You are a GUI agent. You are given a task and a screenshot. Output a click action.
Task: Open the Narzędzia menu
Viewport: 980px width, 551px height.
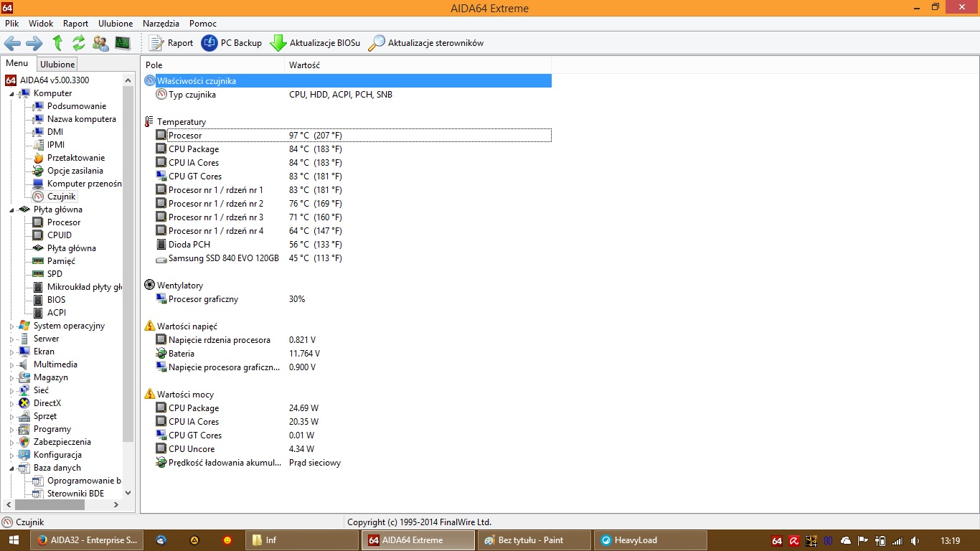click(161, 24)
